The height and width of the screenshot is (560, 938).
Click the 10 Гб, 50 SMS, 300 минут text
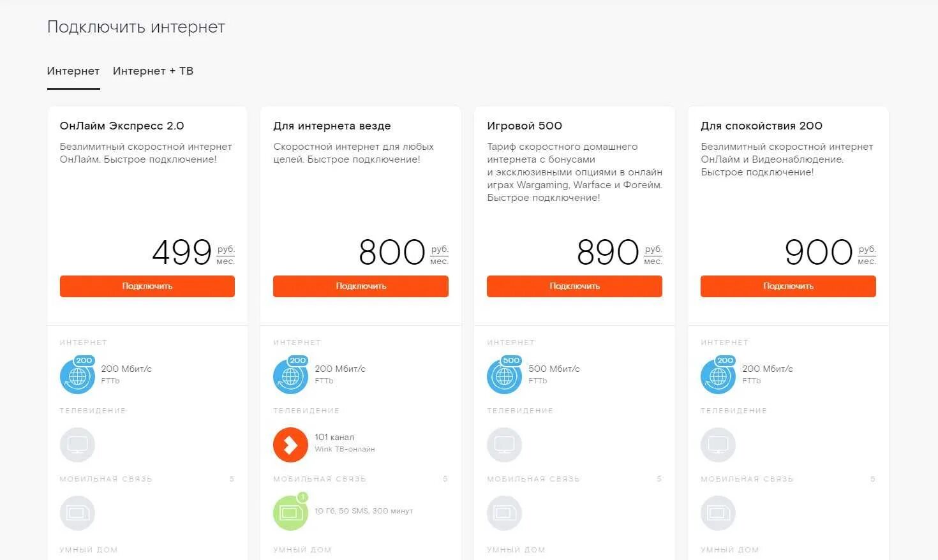pyautogui.click(x=364, y=511)
